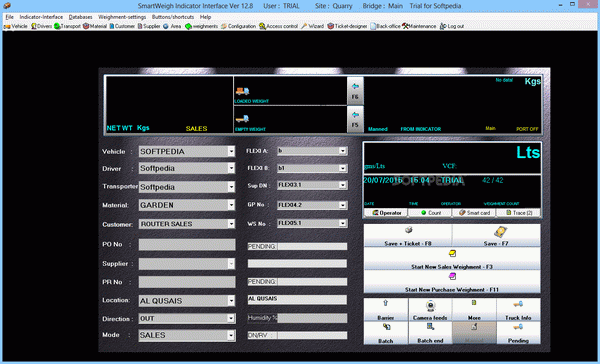The height and width of the screenshot is (364, 600).
Task: Expand the FLEXI A dropdown arrow
Action: [x=343, y=151]
